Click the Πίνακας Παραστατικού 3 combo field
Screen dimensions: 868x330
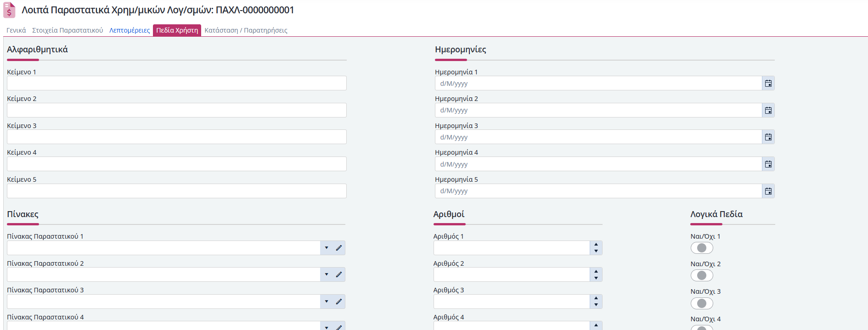click(163, 302)
